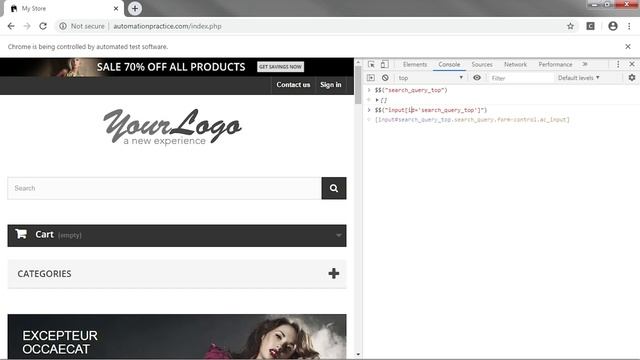Click the shopping cart icon
This screenshot has height=360, width=640.
tap(21, 234)
